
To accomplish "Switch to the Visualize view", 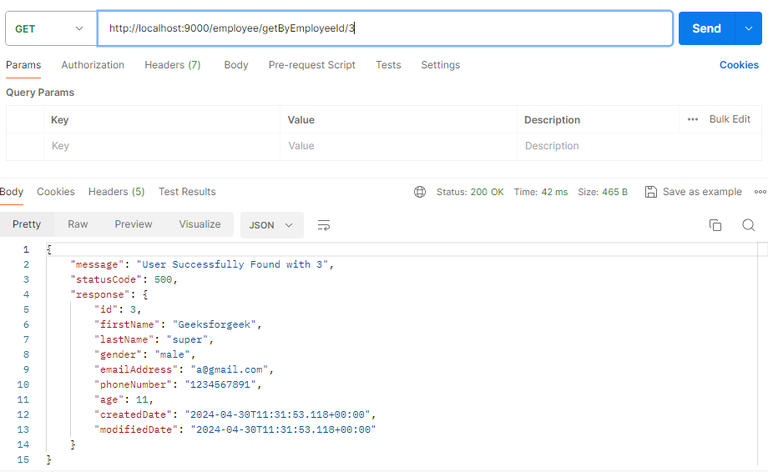I will click(x=199, y=224).
